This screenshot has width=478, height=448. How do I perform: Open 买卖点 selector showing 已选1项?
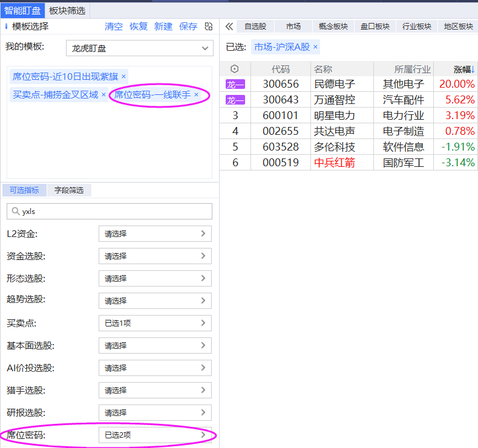click(x=155, y=323)
